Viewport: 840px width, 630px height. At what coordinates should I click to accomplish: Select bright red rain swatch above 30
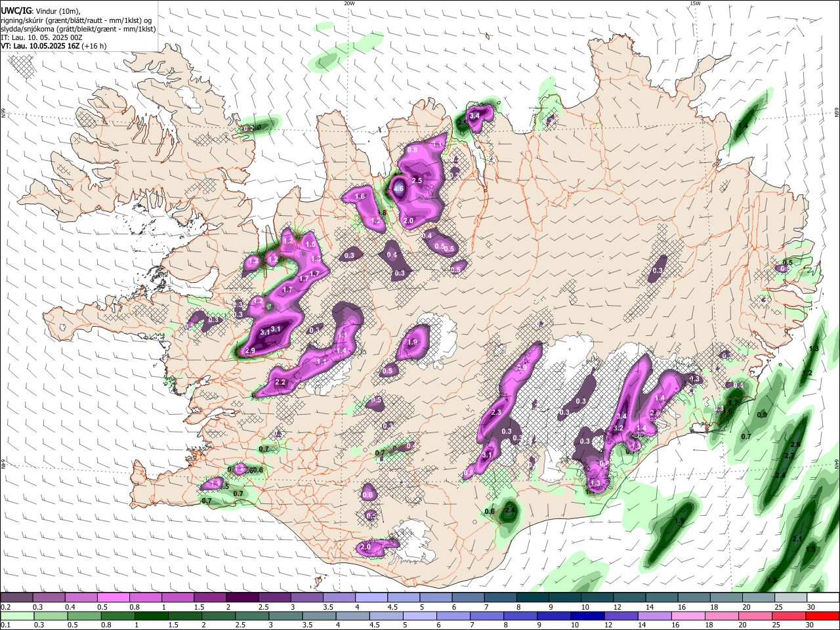pos(822,616)
